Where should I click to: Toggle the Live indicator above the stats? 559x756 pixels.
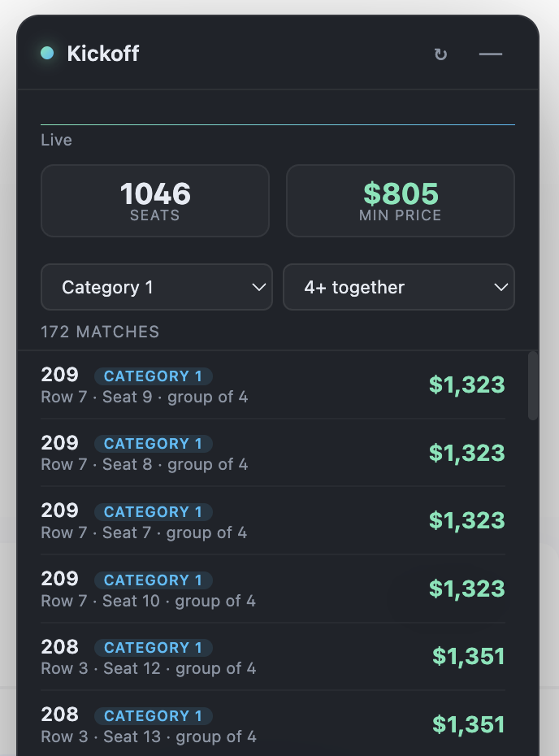[x=56, y=140]
